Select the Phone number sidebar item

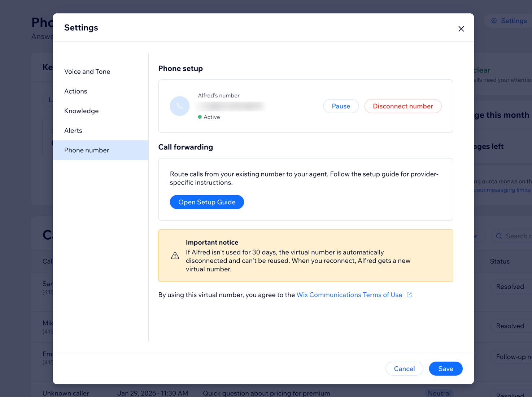pyautogui.click(x=101, y=150)
